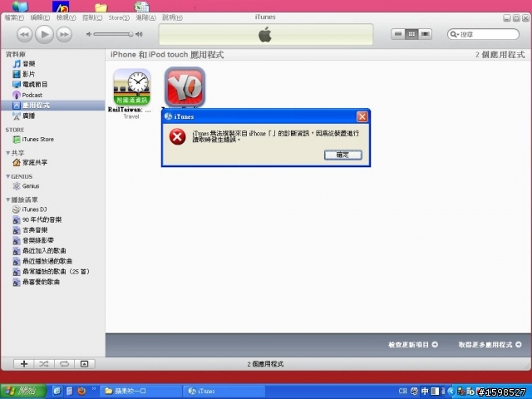Click the next track fast-forward button
Viewport: 532px width, 399px height.
pos(64,34)
